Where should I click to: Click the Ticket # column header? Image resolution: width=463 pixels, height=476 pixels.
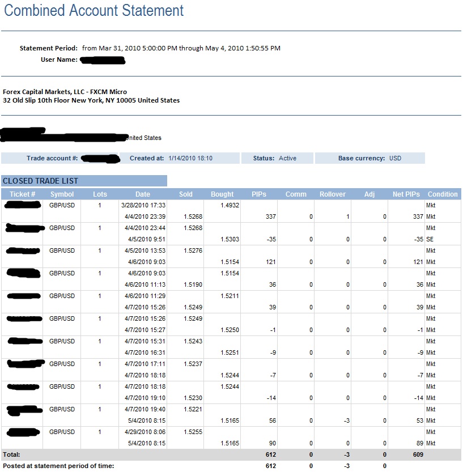coord(23,194)
